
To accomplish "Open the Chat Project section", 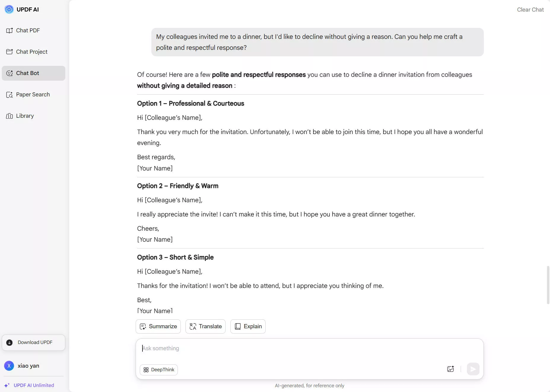I will pyautogui.click(x=31, y=52).
